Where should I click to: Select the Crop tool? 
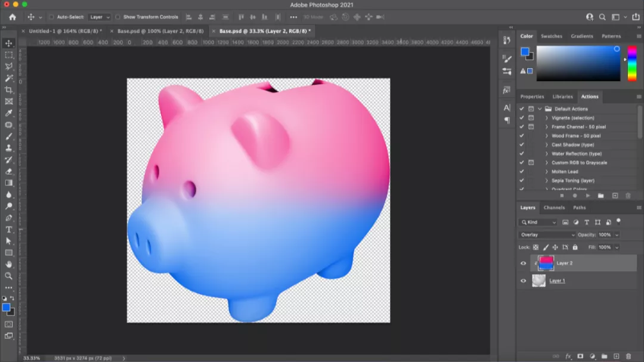pos(9,89)
